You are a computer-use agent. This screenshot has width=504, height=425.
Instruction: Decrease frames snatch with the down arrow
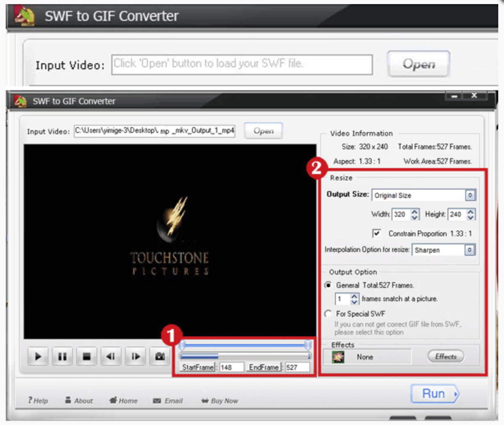pyautogui.click(x=355, y=302)
